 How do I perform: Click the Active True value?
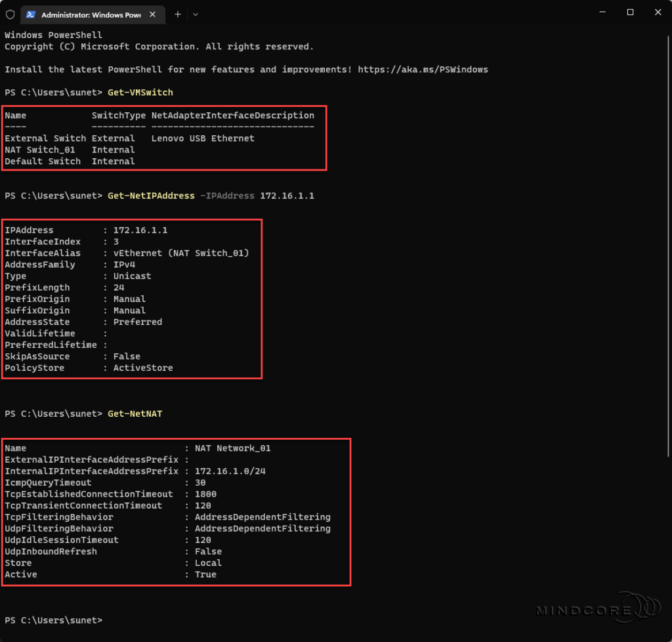tap(205, 574)
